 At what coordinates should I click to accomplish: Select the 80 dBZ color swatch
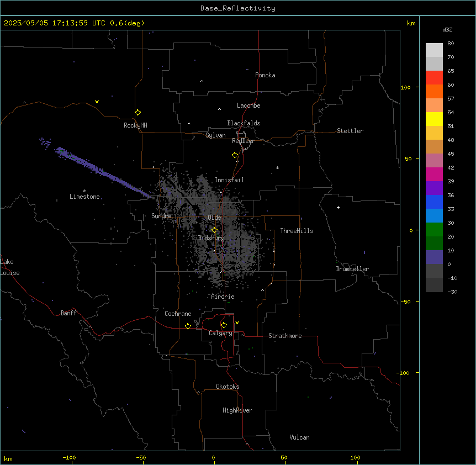click(x=434, y=50)
